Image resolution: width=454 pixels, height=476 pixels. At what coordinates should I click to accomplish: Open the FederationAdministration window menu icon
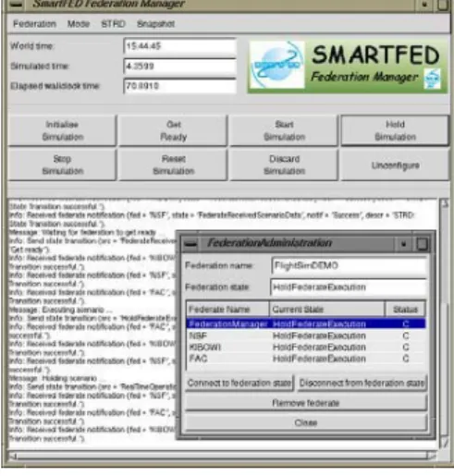coord(190,244)
